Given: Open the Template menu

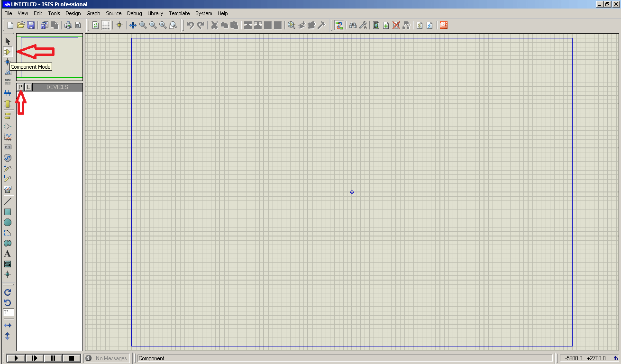Looking at the screenshot, I should pos(179,13).
